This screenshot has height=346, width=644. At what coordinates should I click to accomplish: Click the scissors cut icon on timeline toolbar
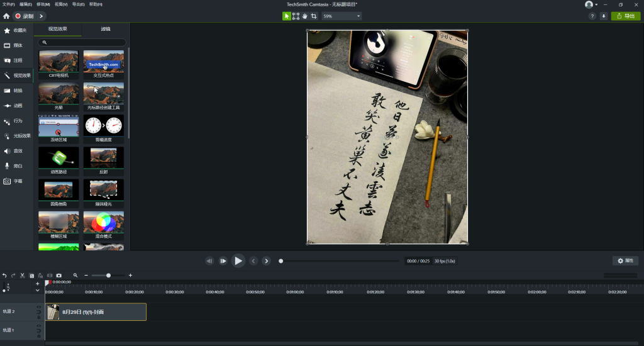pos(22,276)
